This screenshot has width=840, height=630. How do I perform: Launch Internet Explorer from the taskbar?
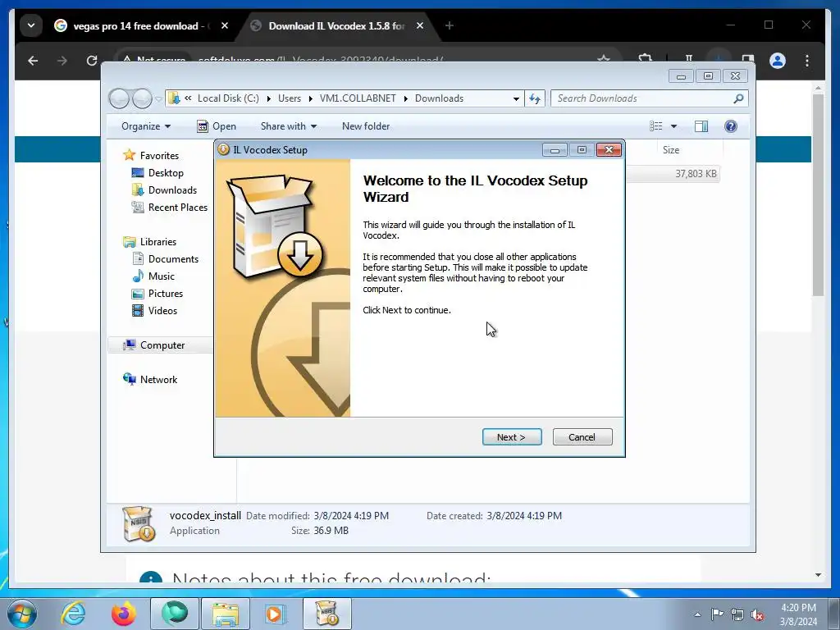pyautogui.click(x=73, y=614)
